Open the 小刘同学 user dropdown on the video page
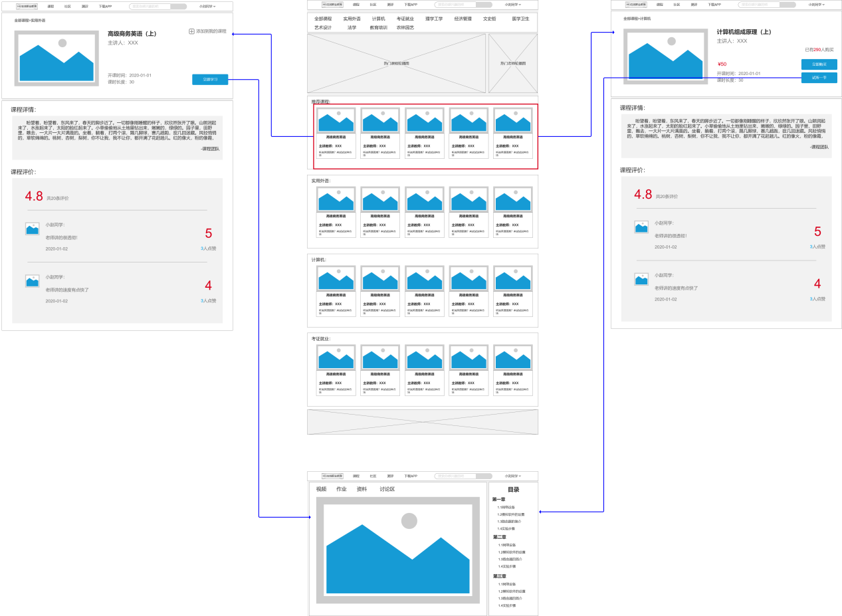 (x=512, y=476)
